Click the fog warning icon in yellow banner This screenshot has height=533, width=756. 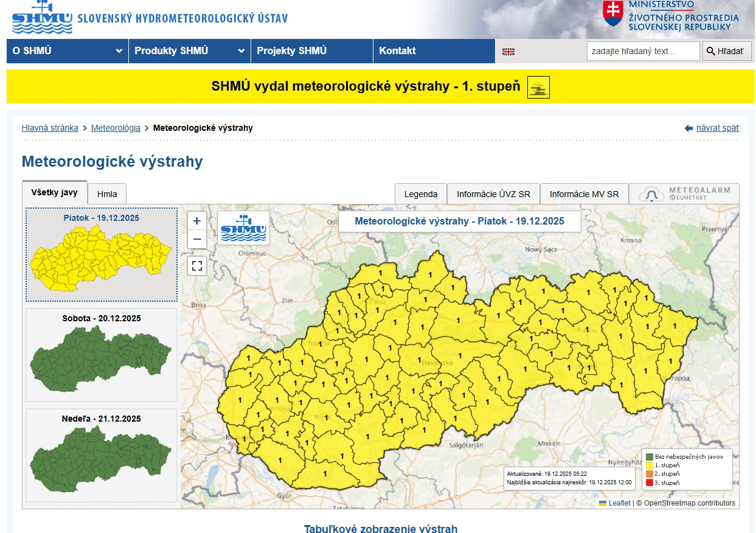point(538,87)
